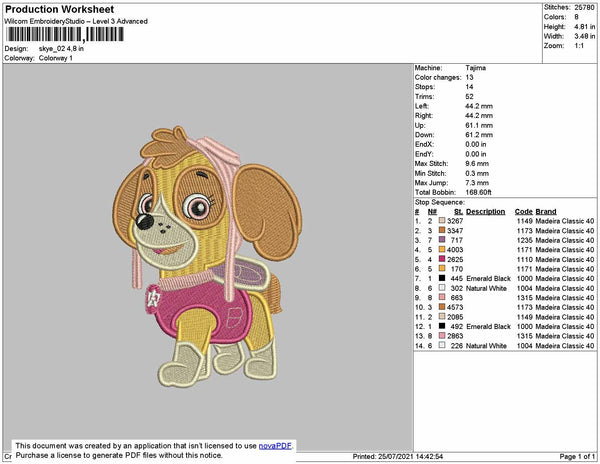Image resolution: width=600 pixels, height=464 pixels.
Task: Click the skye embroidery design preview image
Action: coord(207,256)
